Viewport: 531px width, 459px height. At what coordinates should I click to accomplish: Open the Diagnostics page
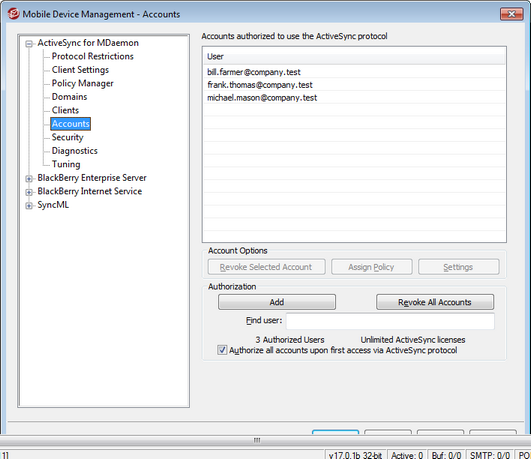click(75, 151)
